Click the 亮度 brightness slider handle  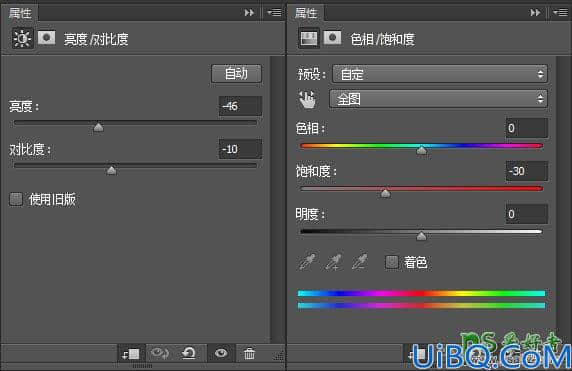tap(98, 127)
